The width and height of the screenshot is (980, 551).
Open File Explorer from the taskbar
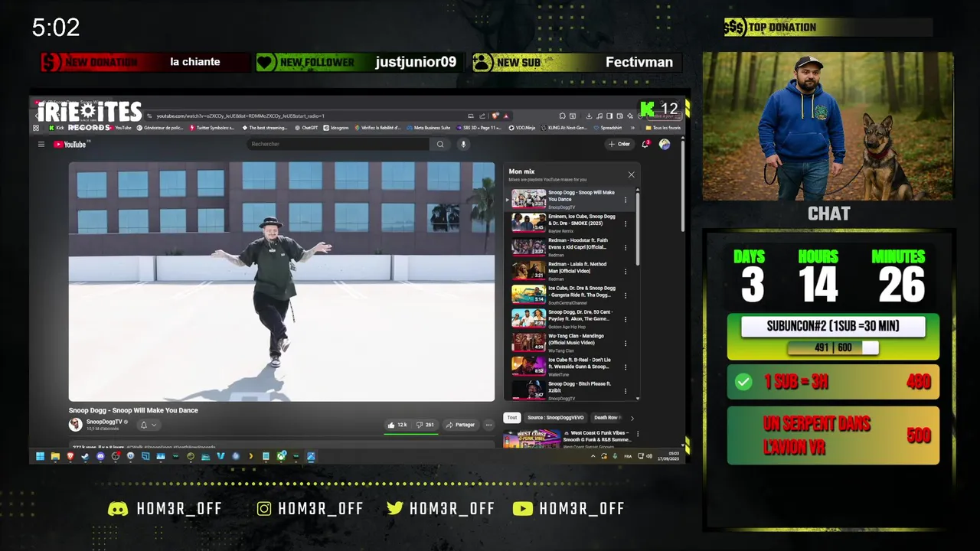[55, 456]
